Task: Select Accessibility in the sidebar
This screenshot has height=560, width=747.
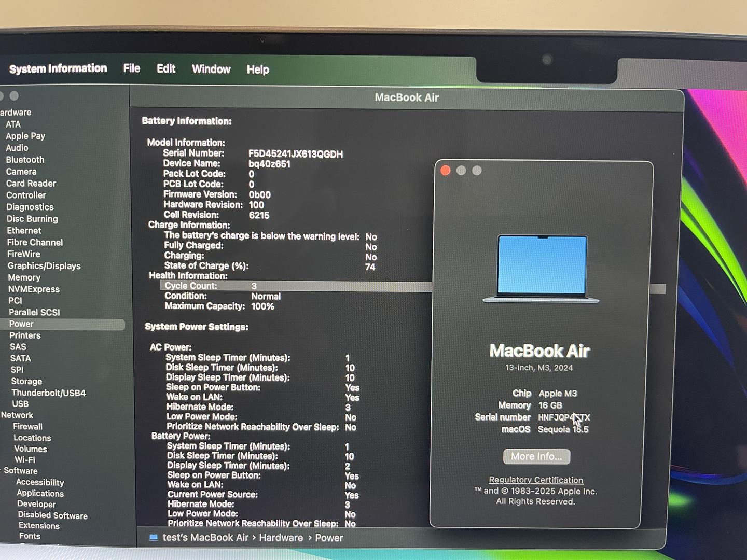Action: point(40,482)
